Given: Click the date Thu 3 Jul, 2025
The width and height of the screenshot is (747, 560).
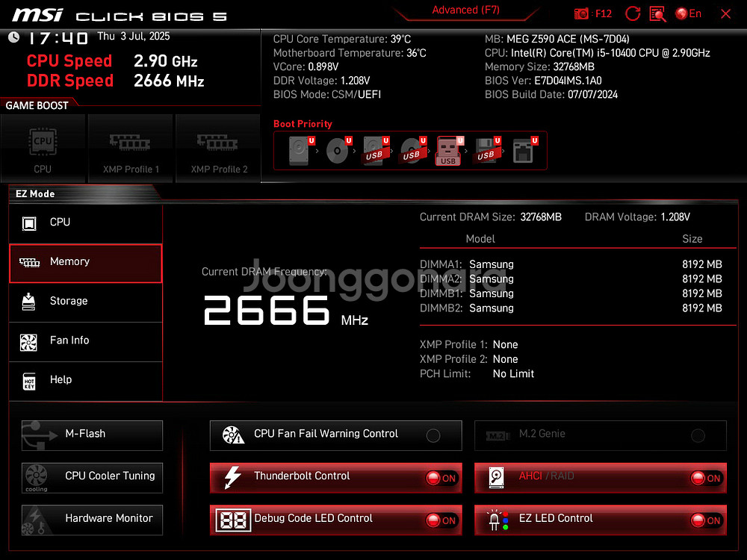Looking at the screenshot, I should 134,36.
